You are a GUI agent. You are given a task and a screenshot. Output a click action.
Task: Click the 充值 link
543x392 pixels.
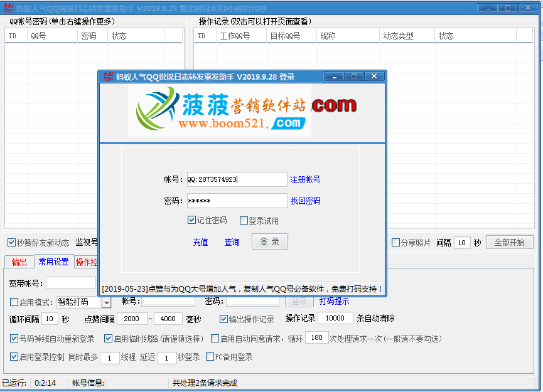[200, 242]
